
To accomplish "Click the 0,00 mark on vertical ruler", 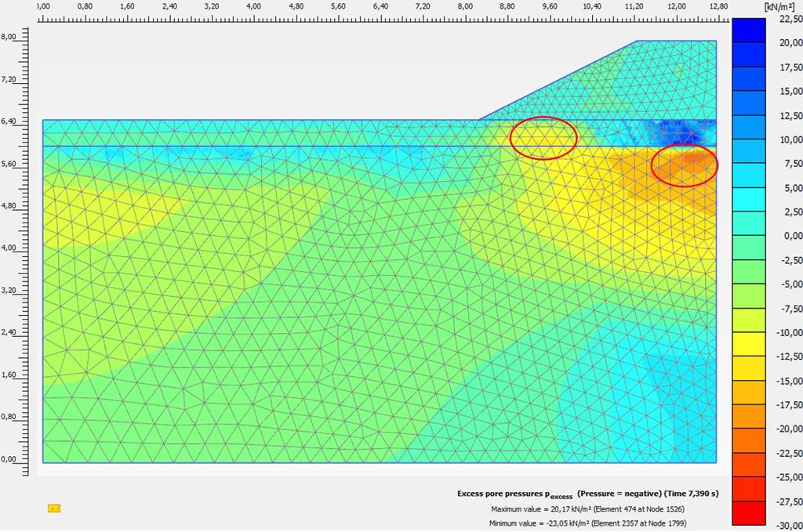I will point(8,459).
